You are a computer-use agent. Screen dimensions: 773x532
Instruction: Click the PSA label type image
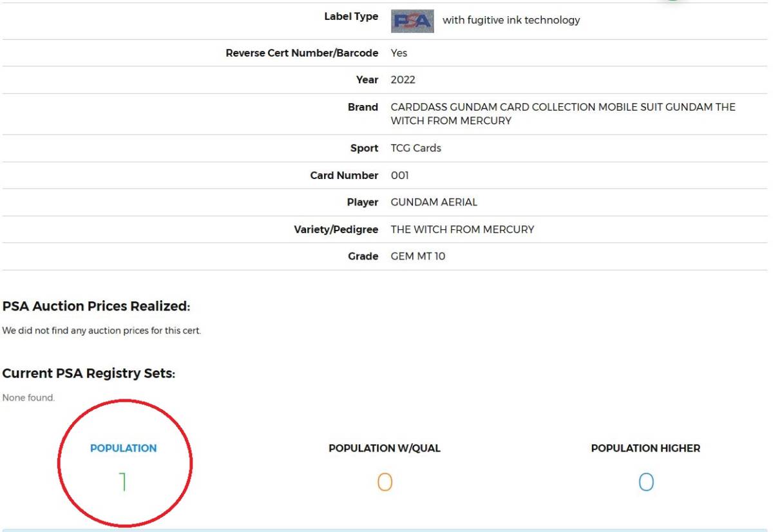(412, 21)
